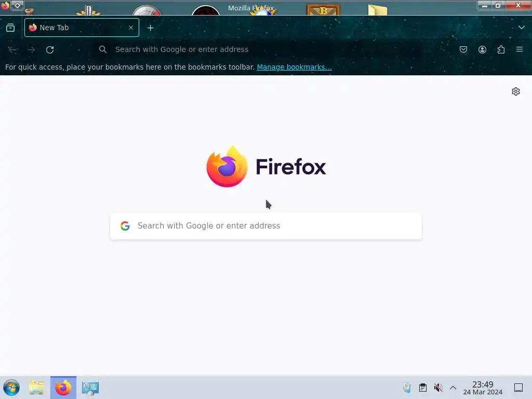The image size is (532, 399).
Task: Select the New Tab tab
Action: 82,28
